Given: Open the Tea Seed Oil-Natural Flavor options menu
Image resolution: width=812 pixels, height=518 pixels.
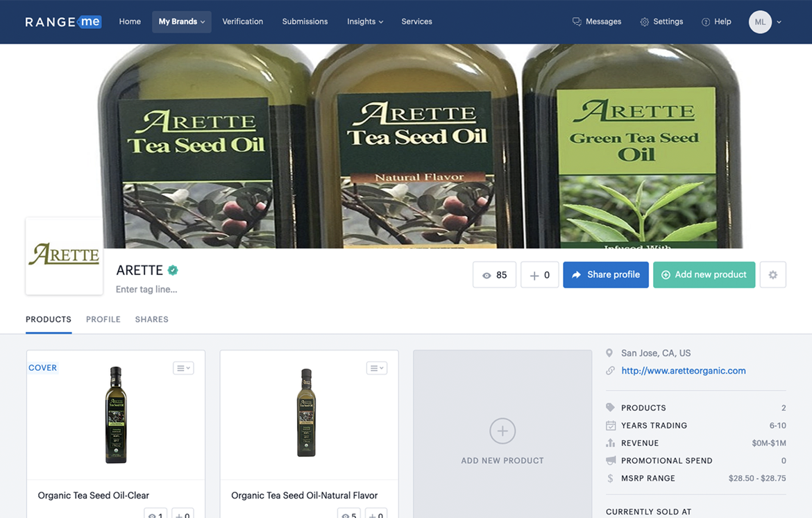Looking at the screenshot, I should (376, 368).
